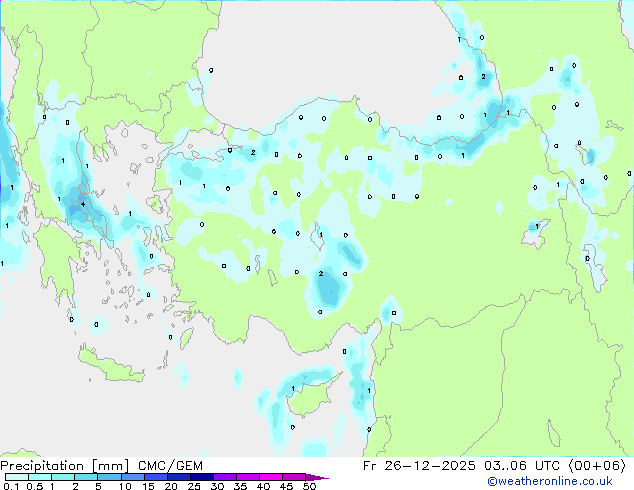Click the "50" legend value

(x=309, y=486)
